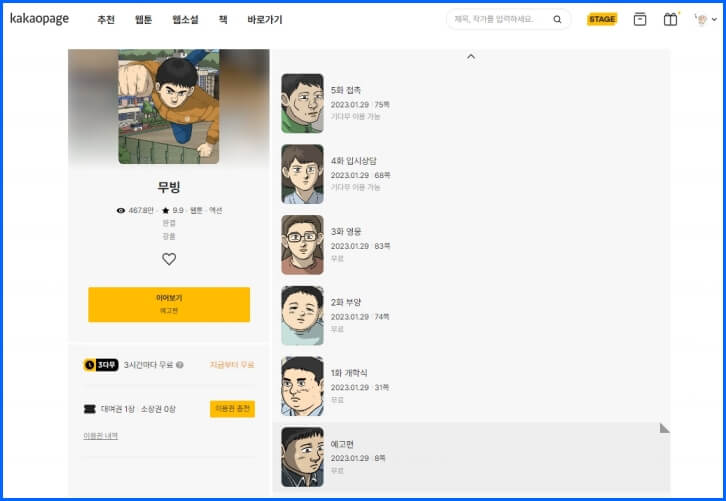Image resolution: width=726 pixels, height=501 pixels.
Task: Click the folded corner marker on 예고편 row
Action: click(x=664, y=428)
